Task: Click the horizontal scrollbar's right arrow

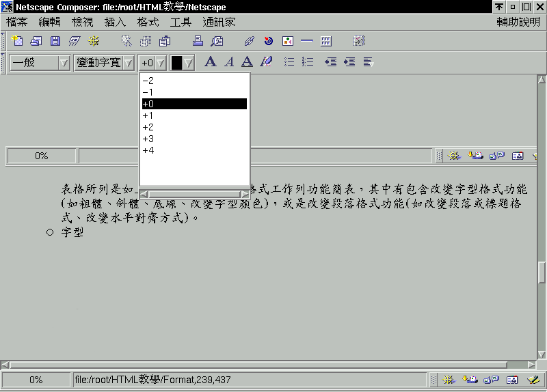Action: (x=531, y=365)
